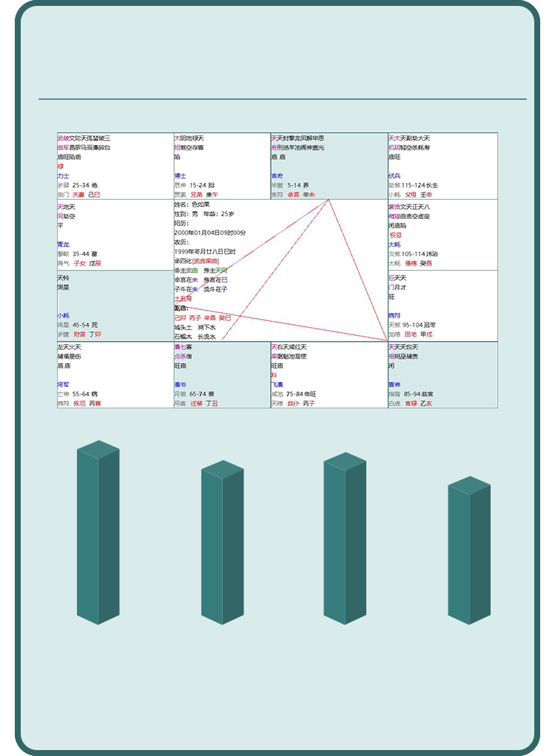
Task: Select the 夫妻 palace label
Action: pyautogui.click(x=78, y=195)
